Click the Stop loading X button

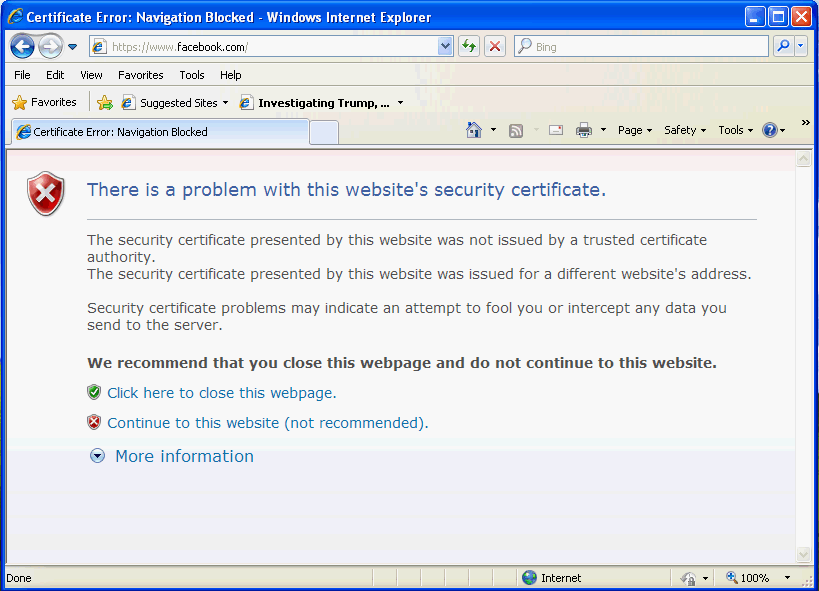(x=494, y=46)
